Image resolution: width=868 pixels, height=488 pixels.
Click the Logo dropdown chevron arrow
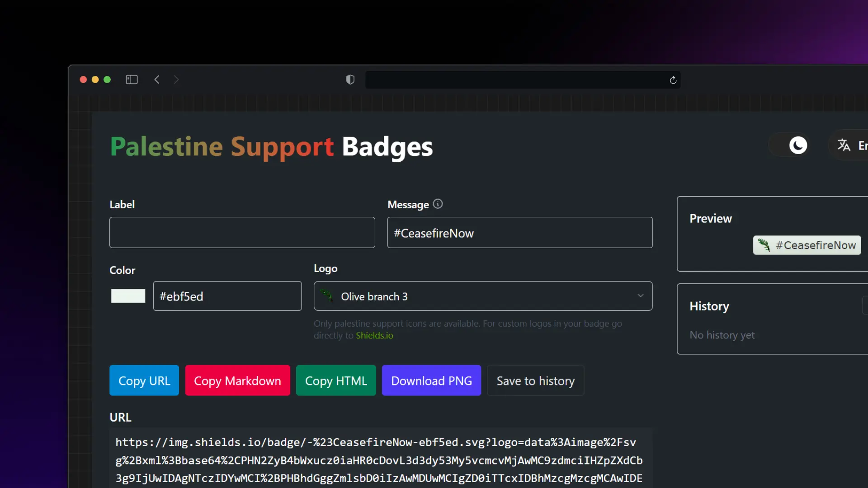pyautogui.click(x=640, y=296)
